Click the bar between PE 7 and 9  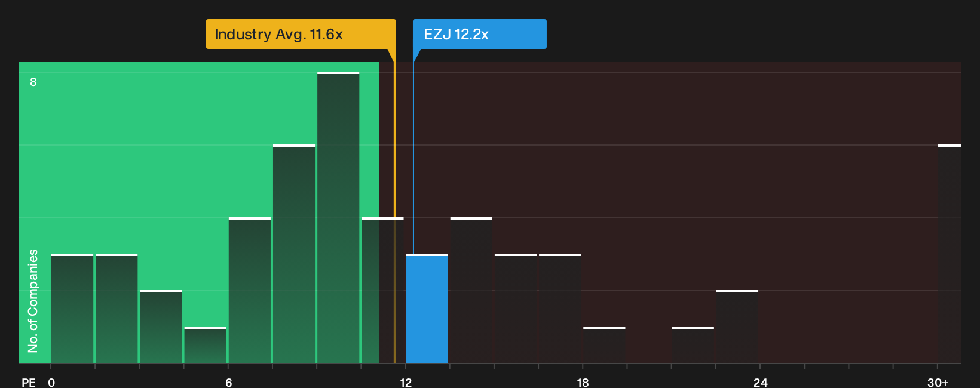[x=294, y=254]
